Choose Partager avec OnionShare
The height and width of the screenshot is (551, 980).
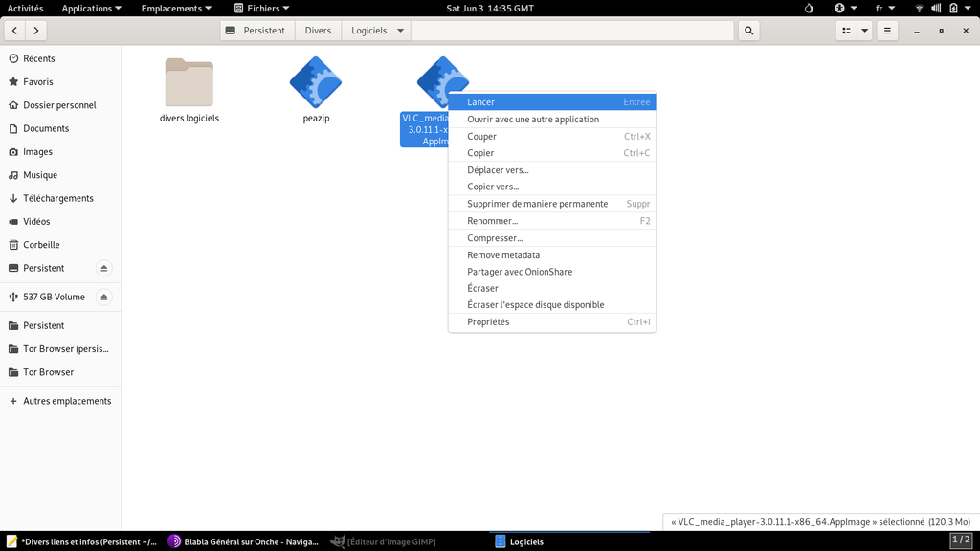coord(520,272)
